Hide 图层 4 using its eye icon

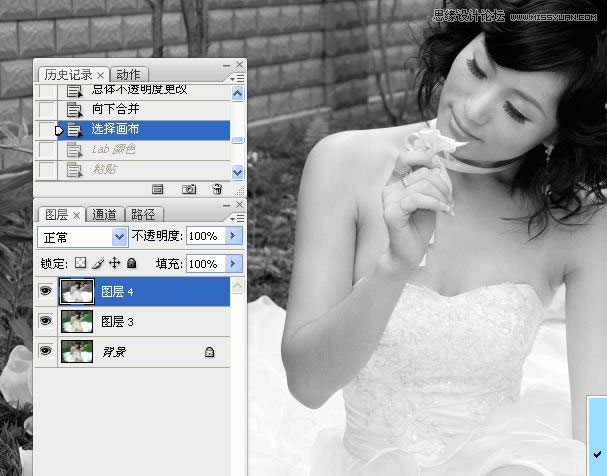click(45, 292)
